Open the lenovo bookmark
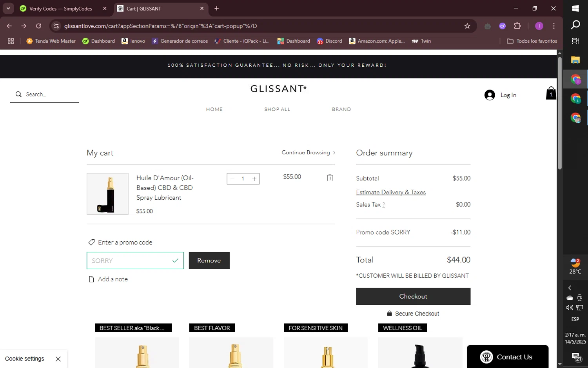Image resolution: width=588 pixels, height=368 pixels. (133, 41)
